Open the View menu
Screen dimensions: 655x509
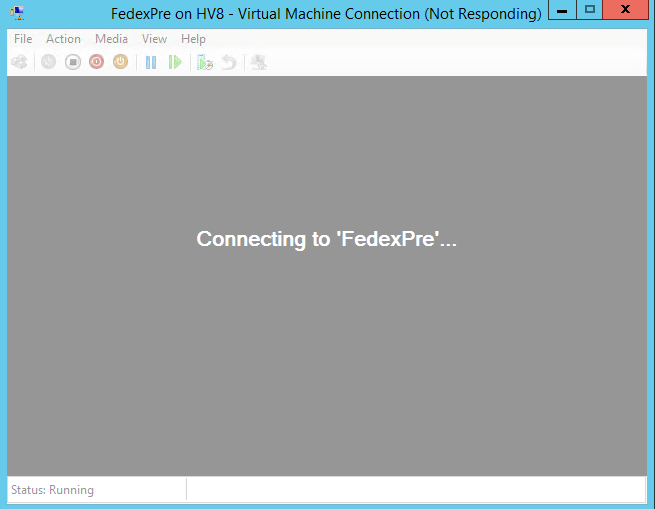[155, 39]
